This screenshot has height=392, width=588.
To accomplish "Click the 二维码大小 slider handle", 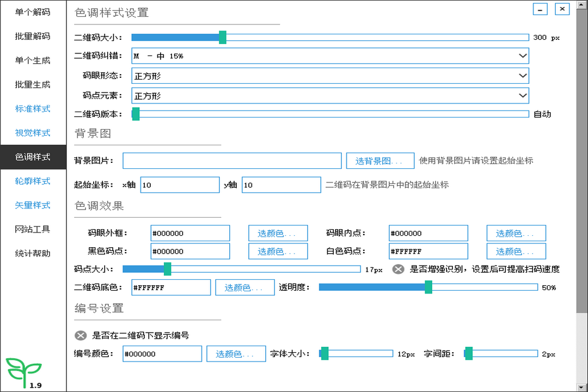I will tap(222, 38).
